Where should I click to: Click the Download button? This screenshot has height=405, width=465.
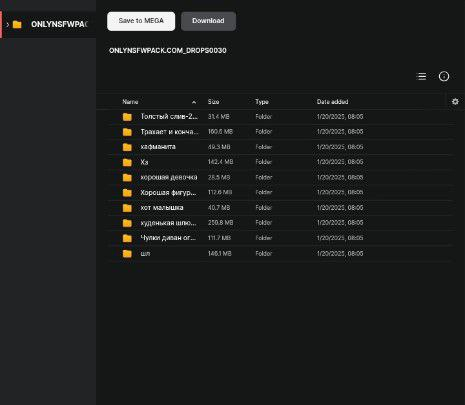pos(208,21)
